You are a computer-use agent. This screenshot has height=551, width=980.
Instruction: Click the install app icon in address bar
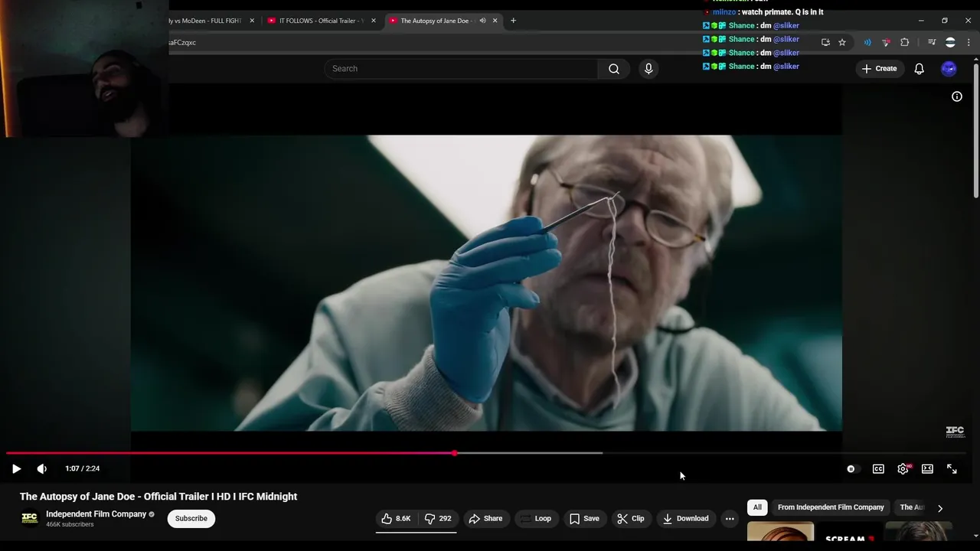pyautogui.click(x=825, y=43)
